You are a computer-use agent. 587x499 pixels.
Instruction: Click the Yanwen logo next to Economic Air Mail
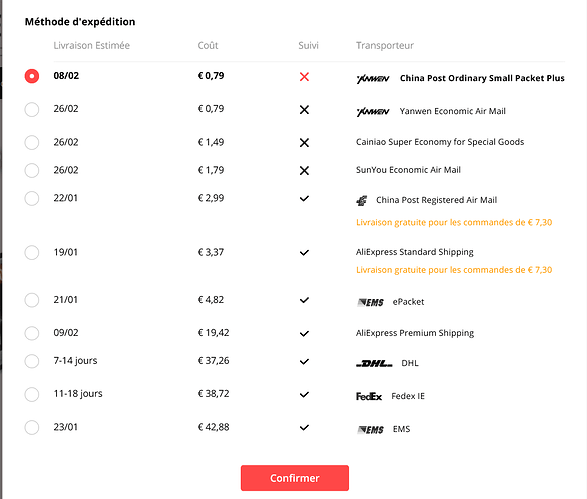[x=373, y=112]
